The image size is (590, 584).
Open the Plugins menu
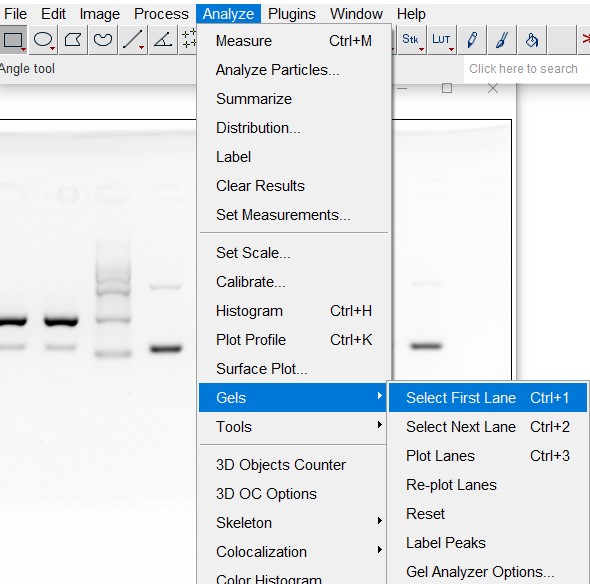(x=292, y=14)
